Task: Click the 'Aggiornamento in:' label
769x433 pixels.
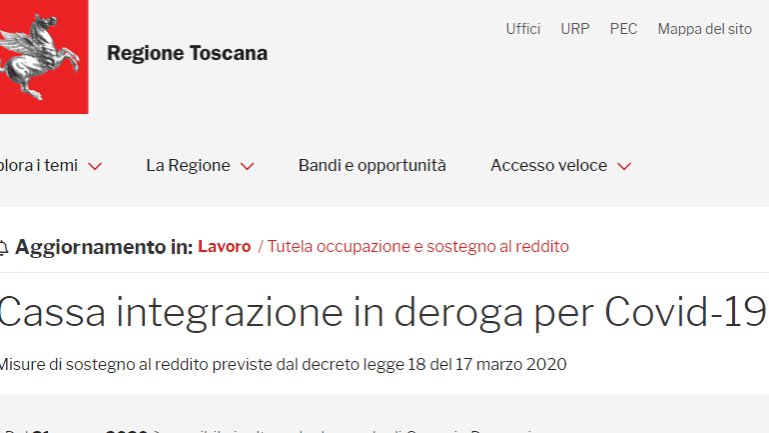Action: (104, 247)
